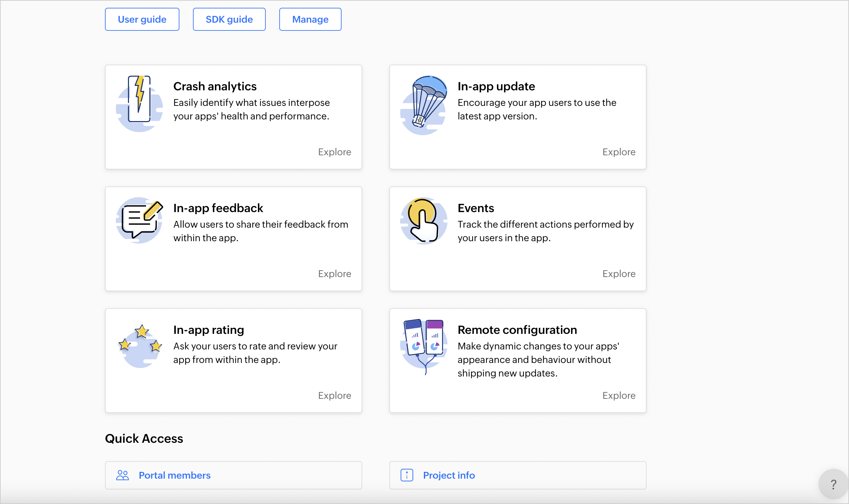Viewport: 849px width, 504px height.
Task: Explore the Remote configuration feature
Action: [x=618, y=395]
